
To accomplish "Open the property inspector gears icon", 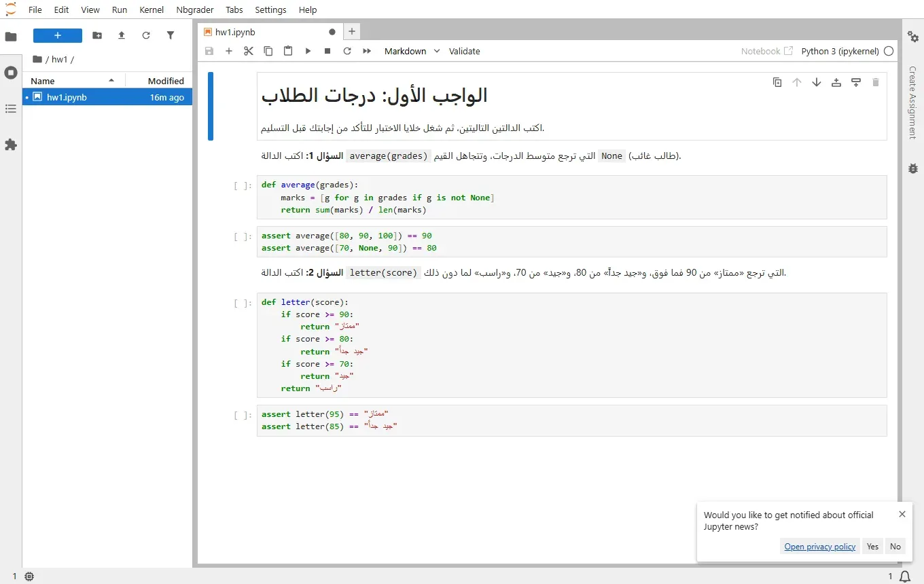I will pyautogui.click(x=913, y=37).
